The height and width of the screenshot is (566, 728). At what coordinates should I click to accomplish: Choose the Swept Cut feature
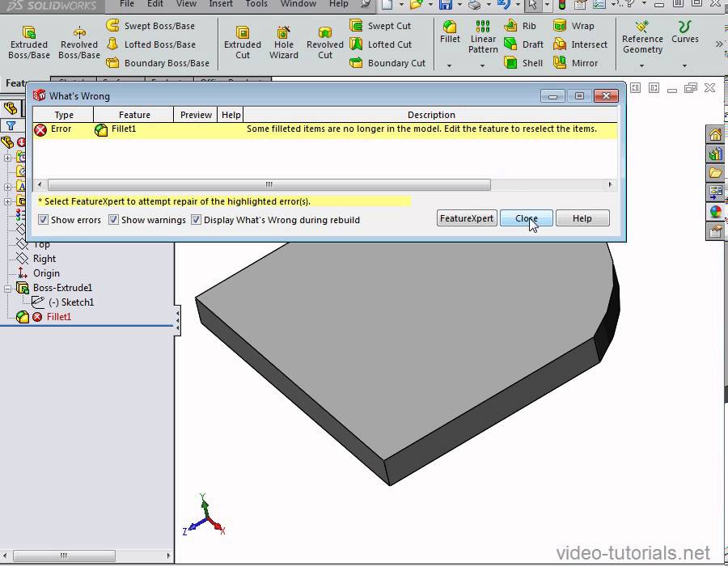(380, 26)
